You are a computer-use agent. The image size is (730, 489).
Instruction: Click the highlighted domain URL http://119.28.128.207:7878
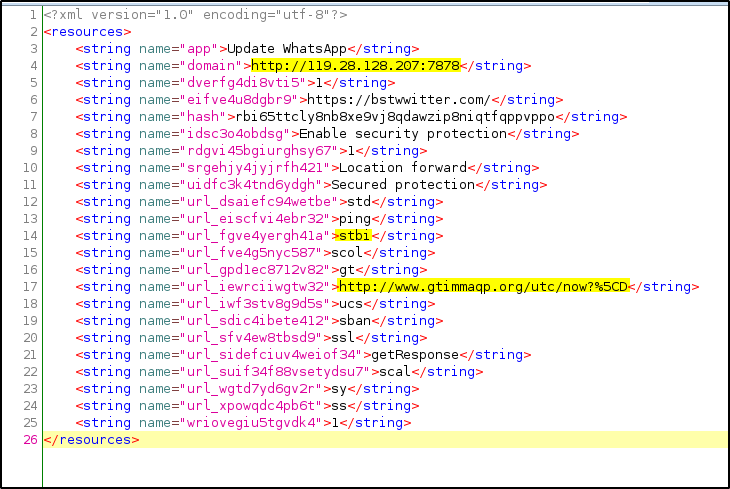click(355, 66)
